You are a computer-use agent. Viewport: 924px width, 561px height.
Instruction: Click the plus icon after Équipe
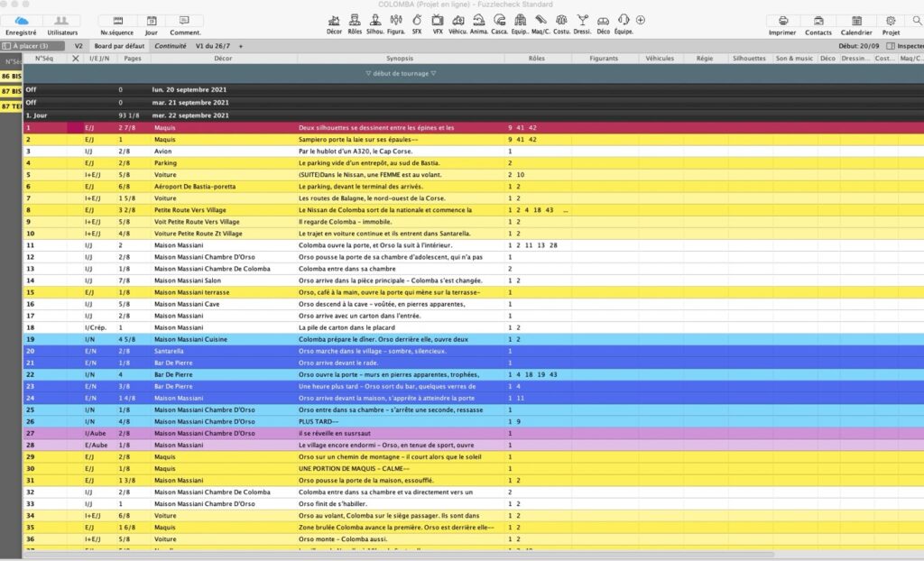coord(641,20)
